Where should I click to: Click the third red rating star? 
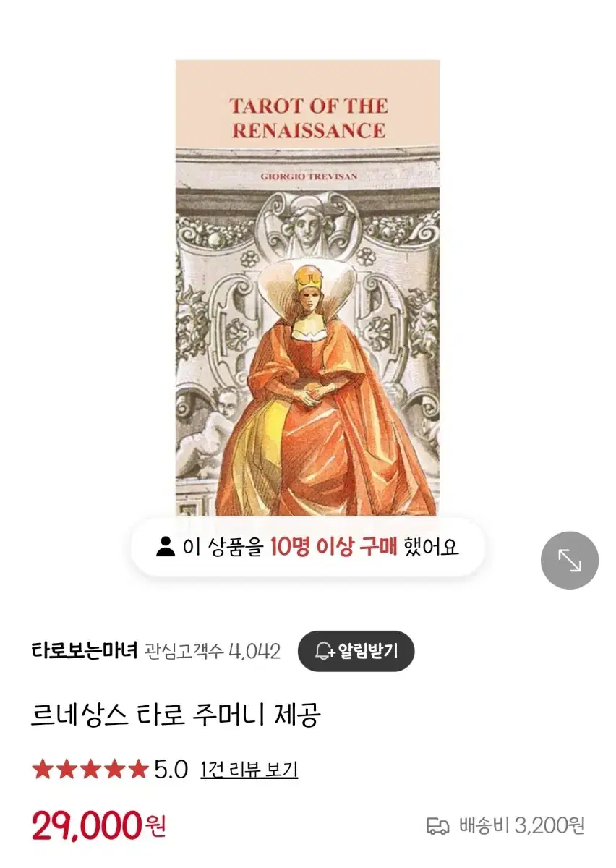click(x=90, y=769)
